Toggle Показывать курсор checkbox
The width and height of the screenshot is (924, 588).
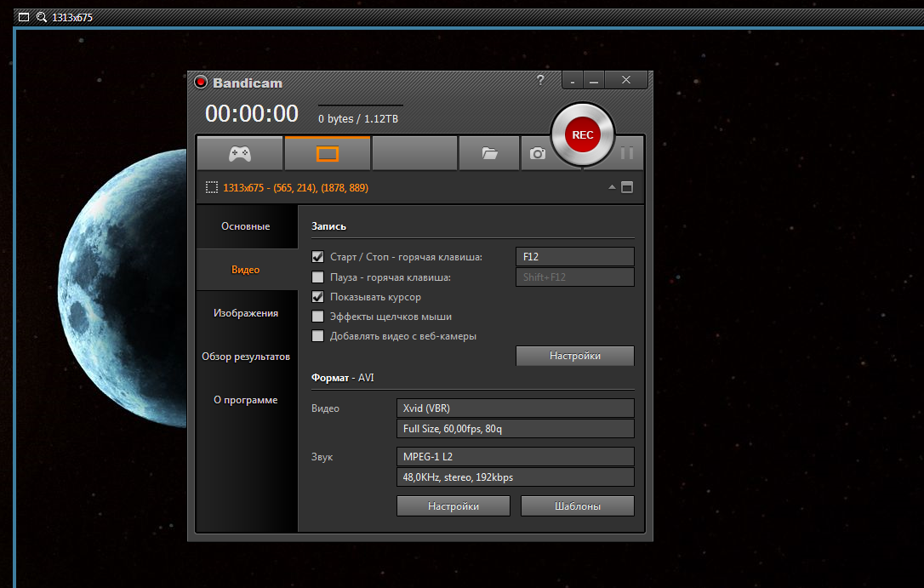coord(317,296)
